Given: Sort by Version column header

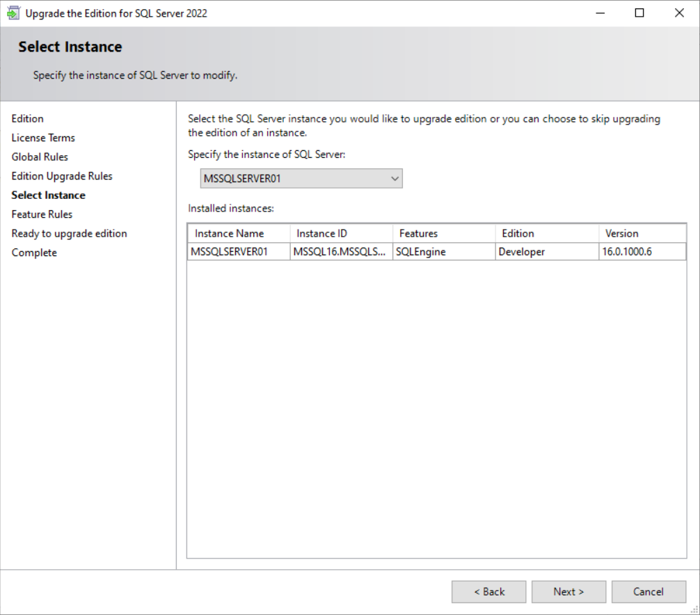Looking at the screenshot, I should [642, 234].
